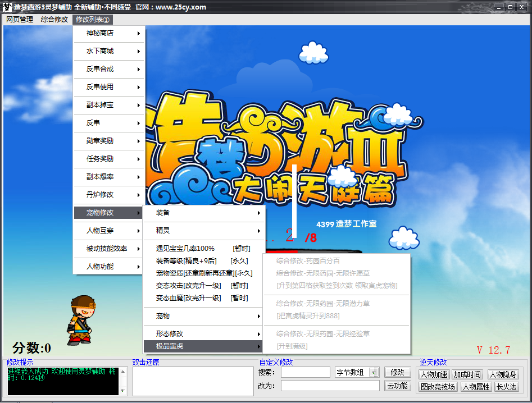Select the highlighted 极品寅虎 entry

tap(204, 346)
